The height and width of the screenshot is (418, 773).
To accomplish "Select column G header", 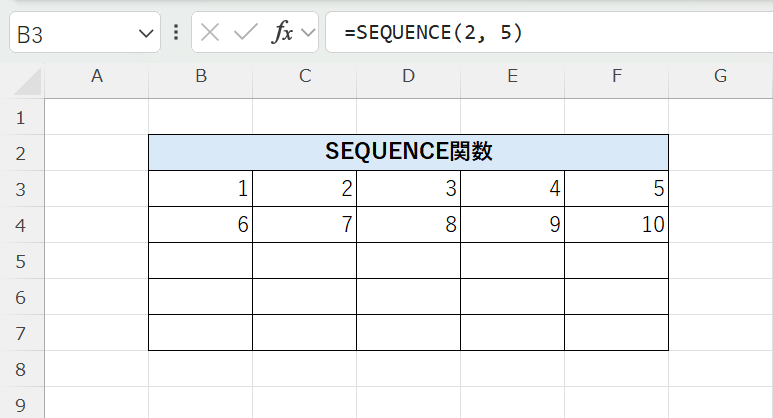I will (720, 76).
